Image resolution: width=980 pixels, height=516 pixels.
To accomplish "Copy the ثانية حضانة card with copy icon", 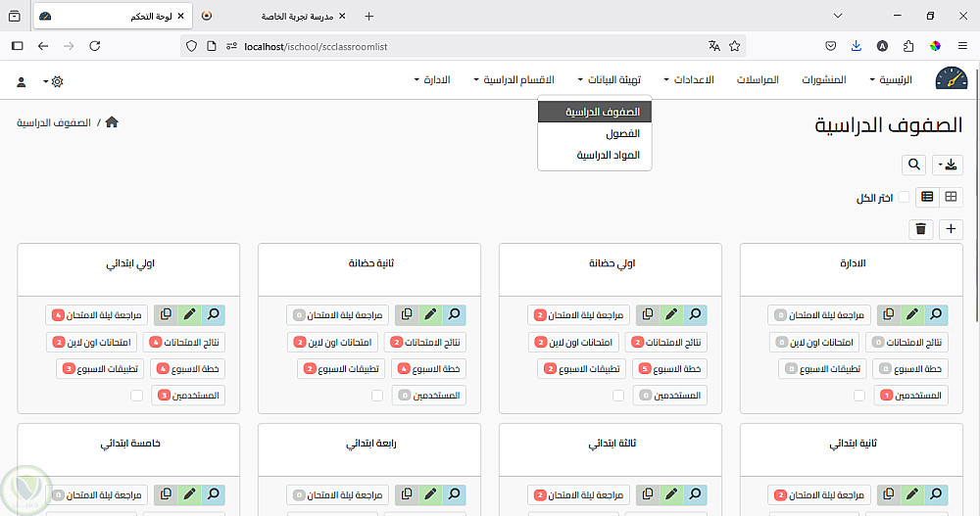I will (x=407, y=314).
